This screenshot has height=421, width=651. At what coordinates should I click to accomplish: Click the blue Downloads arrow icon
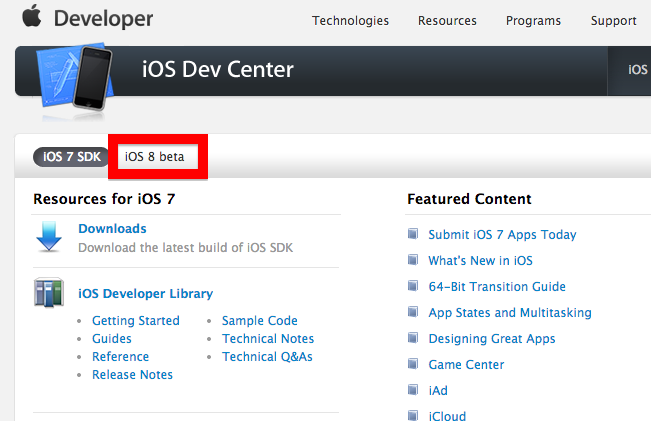pyautogui.click(x=49, y=236)
